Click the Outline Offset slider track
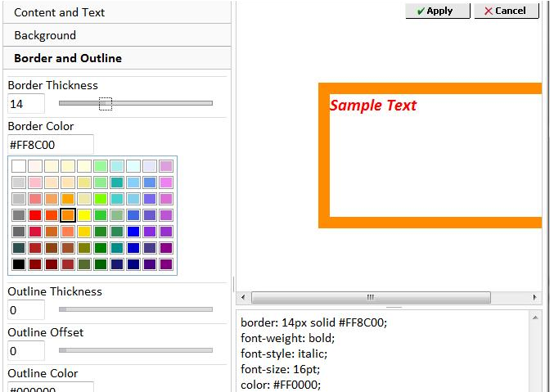The width and height of the screenshot is (554, 392). point(136,350)
